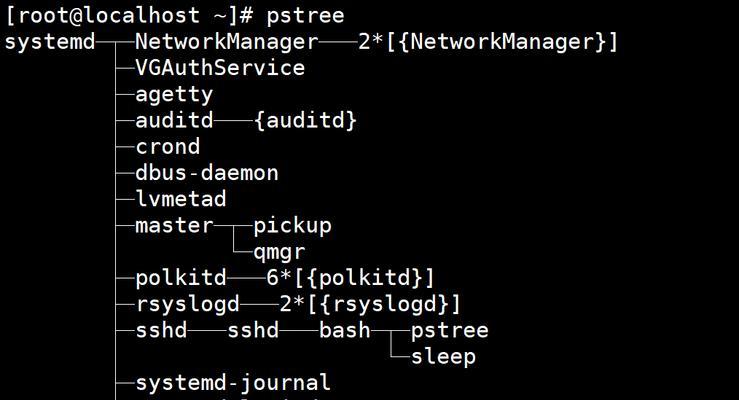The height and width of the screenshot is (400, 739).
Task: Select the dbus-daemon process
Action: pyautogui.click(x=207, y=173)
